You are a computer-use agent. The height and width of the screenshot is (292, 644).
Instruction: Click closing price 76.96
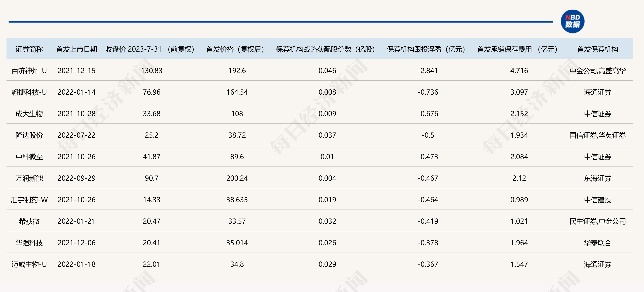coord(152,92)
